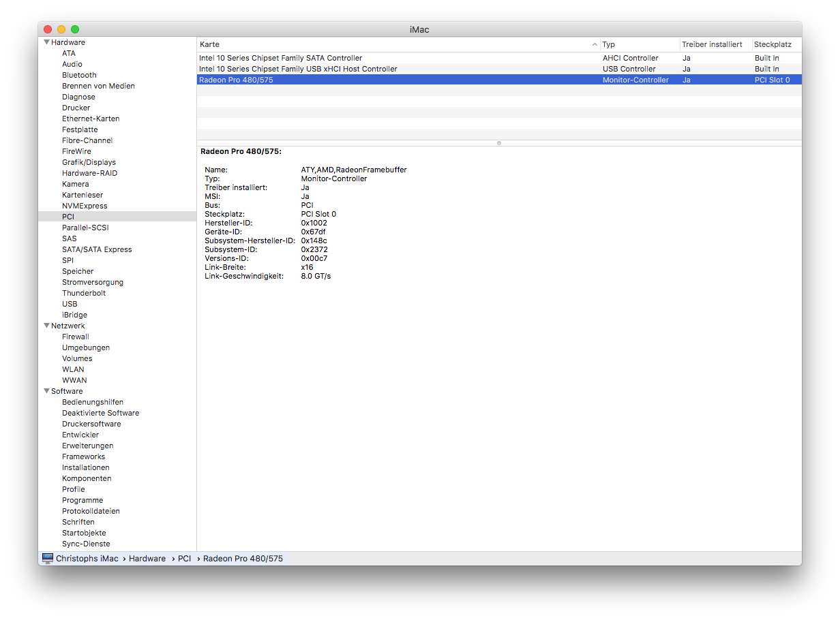Image resolution: width=840 pixels, height=620 pixels.
Task: Select Parallel-SCSI entry
Action: (85, 228)
